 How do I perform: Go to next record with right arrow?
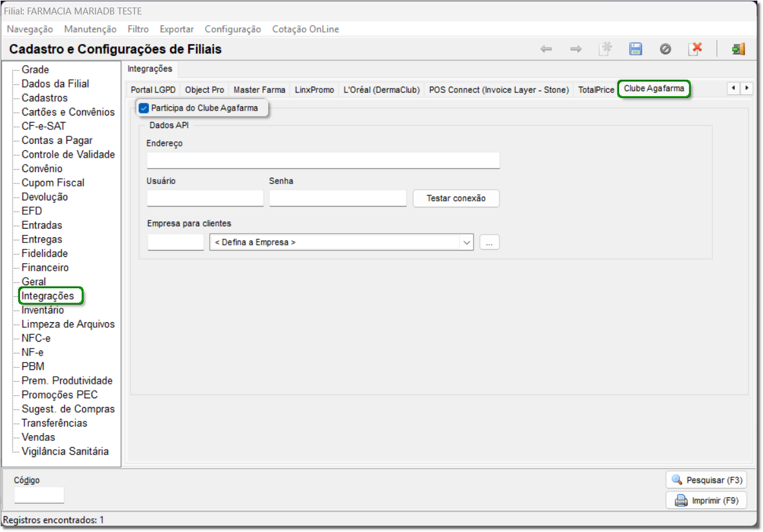[x=576, y=49]
